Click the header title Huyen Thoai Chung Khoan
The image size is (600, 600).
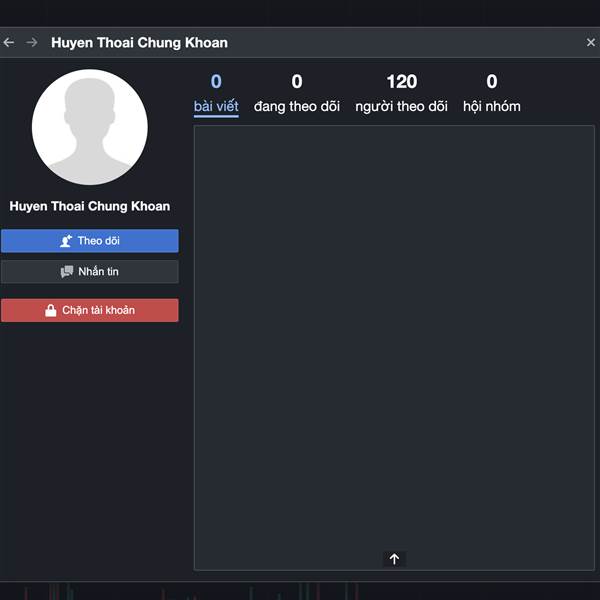(139, 43)
